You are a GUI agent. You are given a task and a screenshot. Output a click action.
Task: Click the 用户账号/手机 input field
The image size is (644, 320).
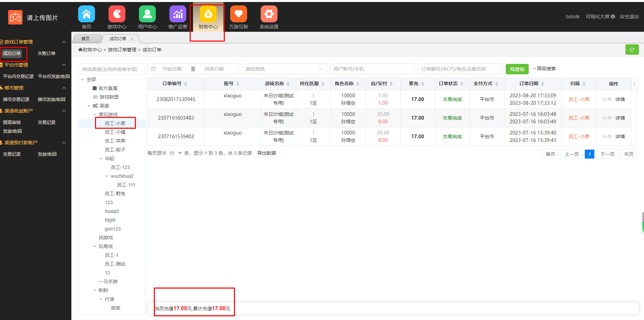(x=372, y=69)
